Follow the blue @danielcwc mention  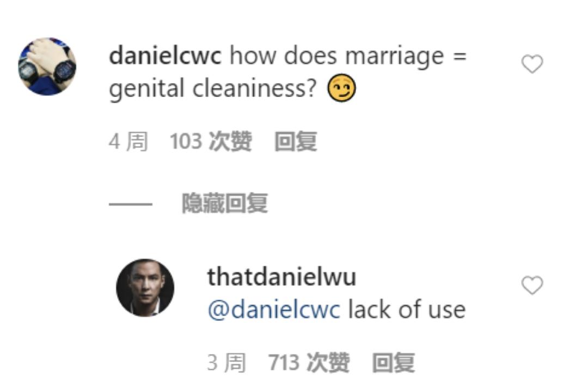(274, 310)
